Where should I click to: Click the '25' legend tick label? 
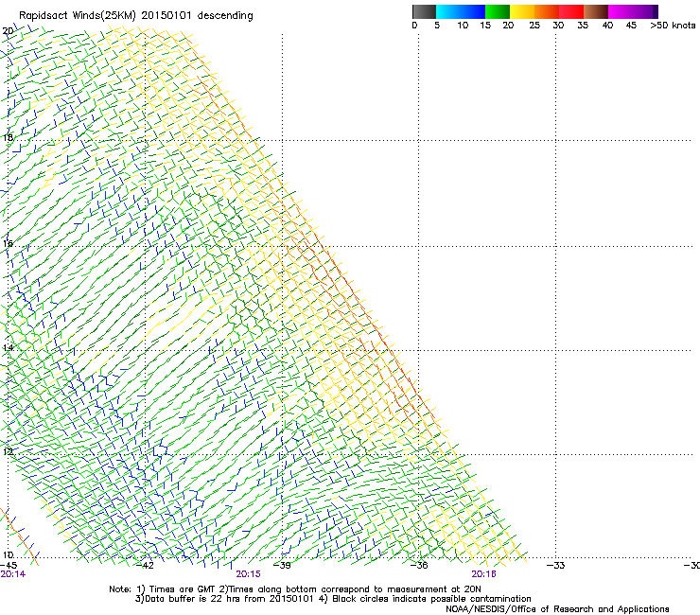click(x=534, y=26)
